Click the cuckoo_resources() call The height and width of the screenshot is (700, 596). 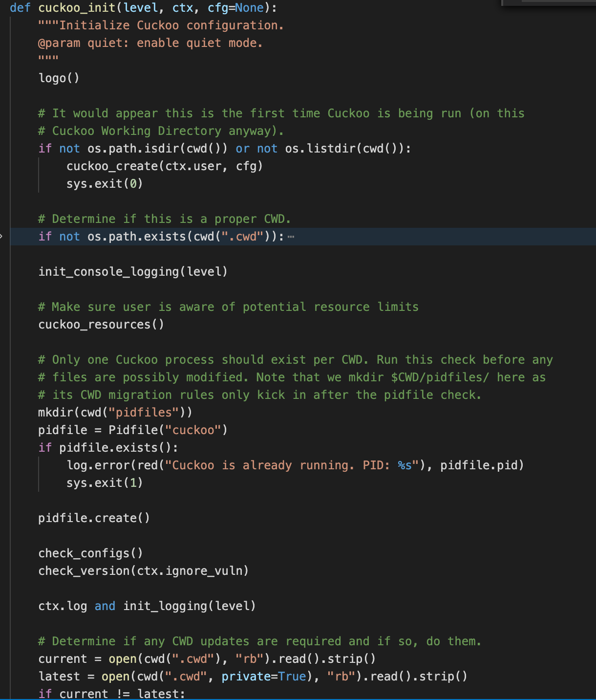101,325
